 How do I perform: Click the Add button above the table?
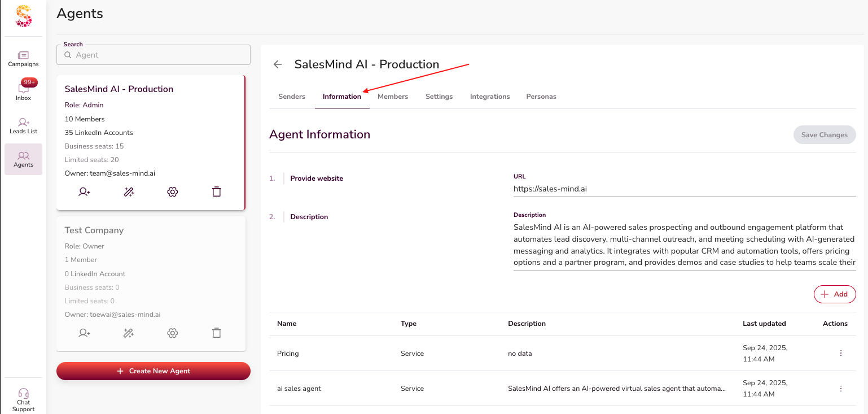coord(835,294)
